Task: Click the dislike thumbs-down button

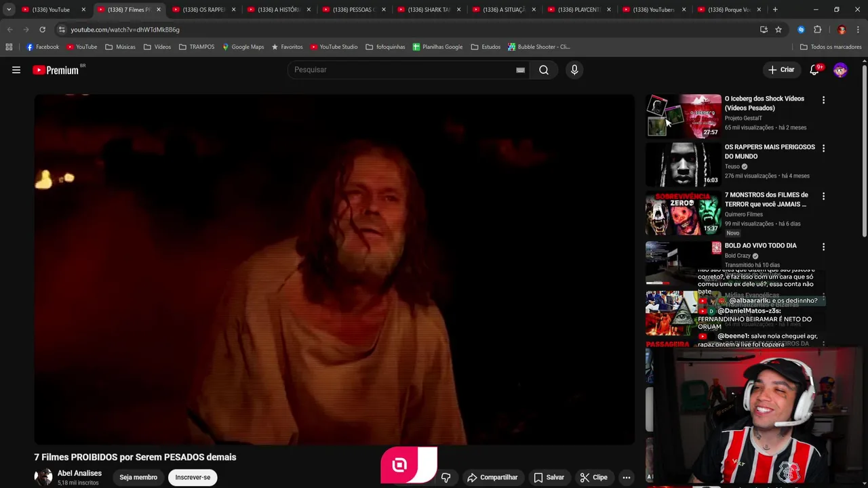Action: click(446, 477)
